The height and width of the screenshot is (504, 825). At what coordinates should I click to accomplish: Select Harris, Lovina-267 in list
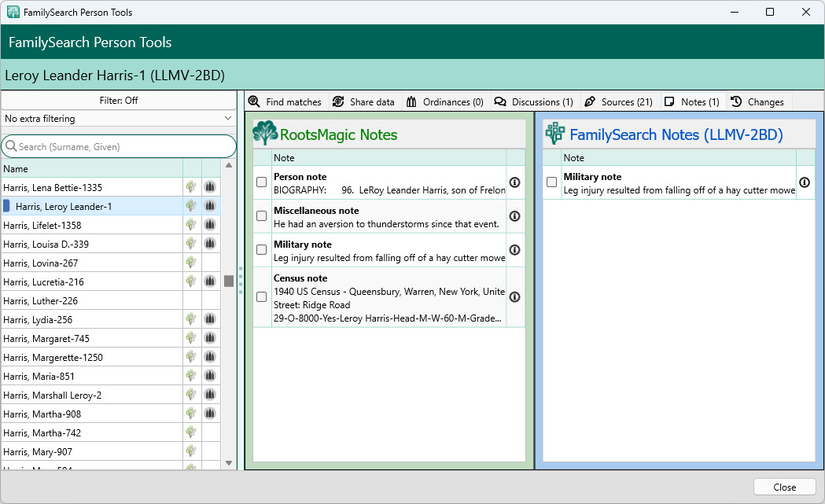coord(92,263)
